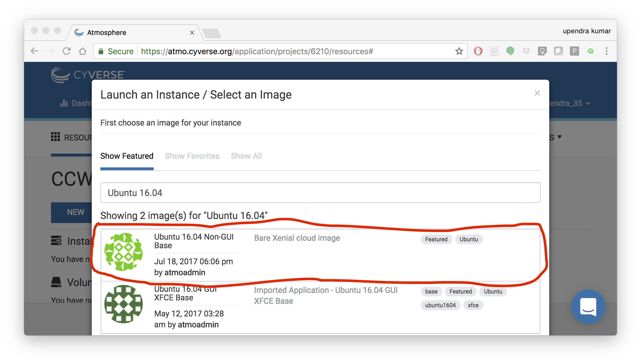This screenshot has height=364, width=641.
Task: Go to browser home icon
Action: click(83, 51)
